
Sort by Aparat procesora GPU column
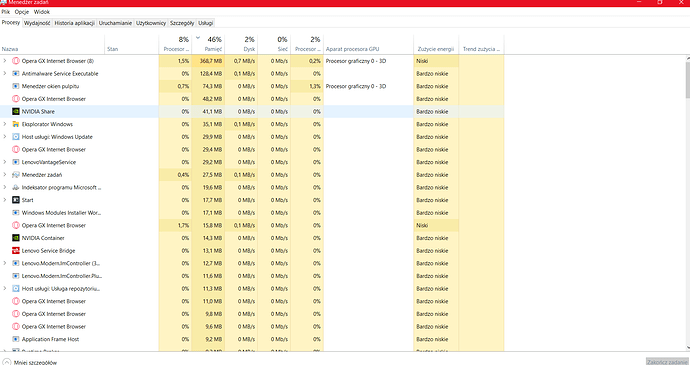click(x=368, y=44)
